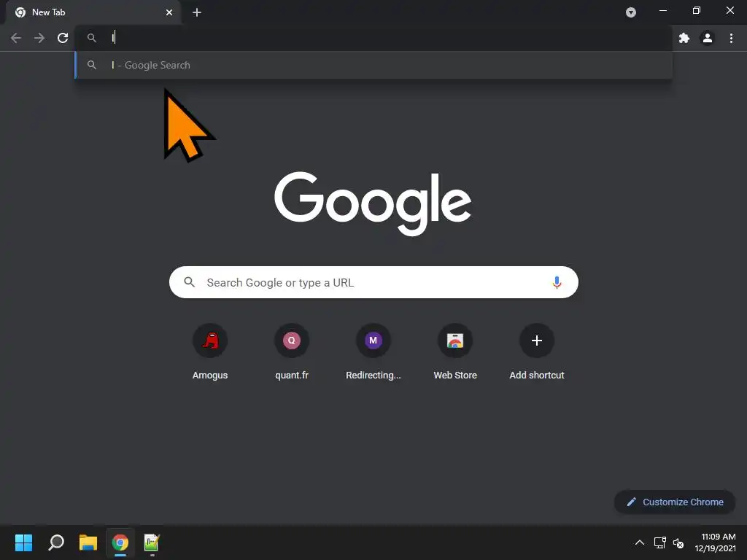The height and width of the screenshot is (560, 747).
Task: Close the Chrome window
Action: tap(729, 10)
